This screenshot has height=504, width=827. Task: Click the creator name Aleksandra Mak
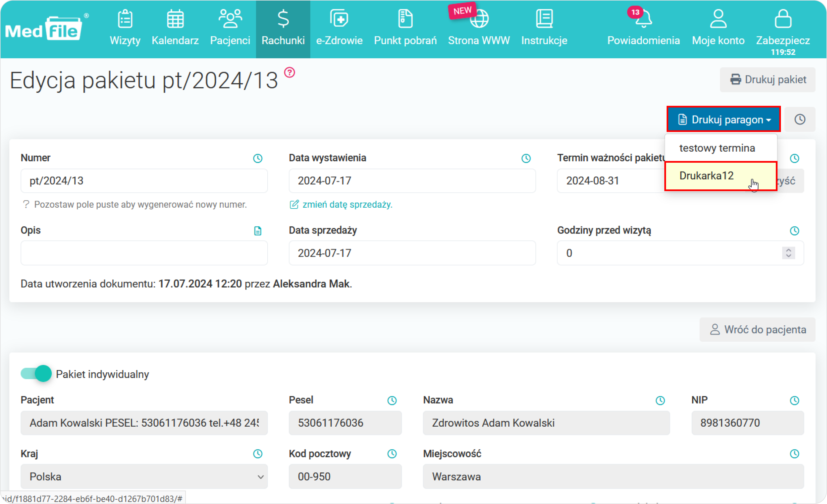(311, 284)
